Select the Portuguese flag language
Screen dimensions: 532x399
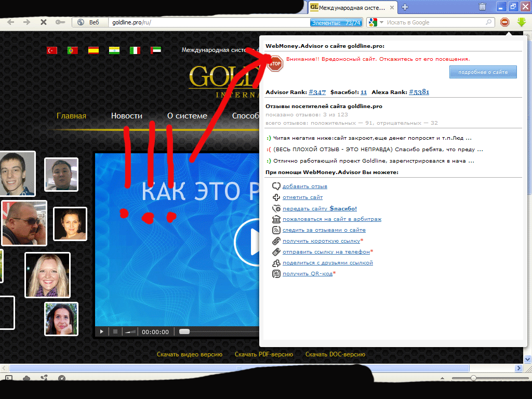pyautogui.click(x=73, y=50)
